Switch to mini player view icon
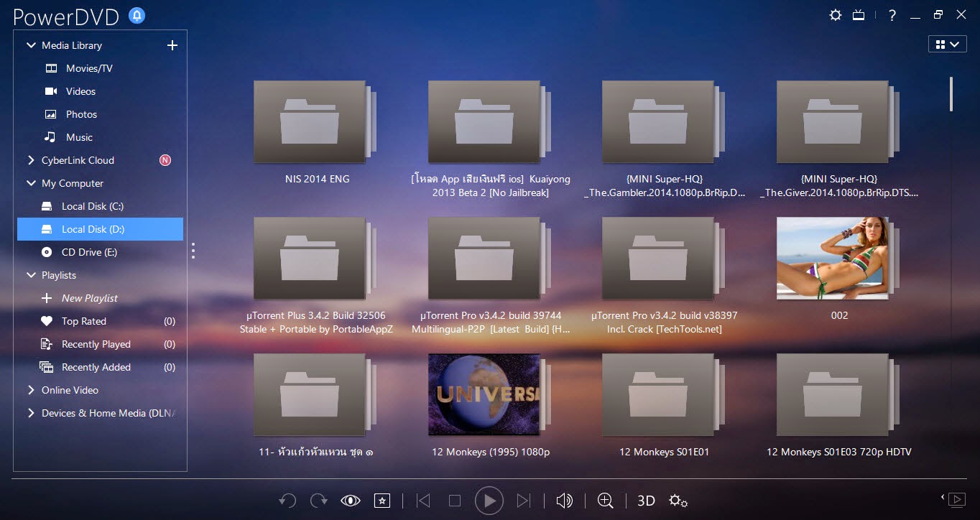The image size is (980, 520). pos(955,498)
